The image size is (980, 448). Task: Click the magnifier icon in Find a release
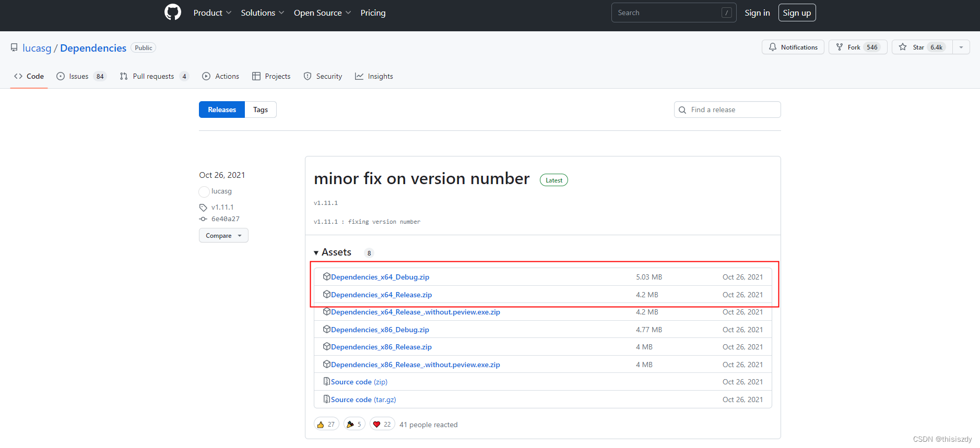[682, 110]
